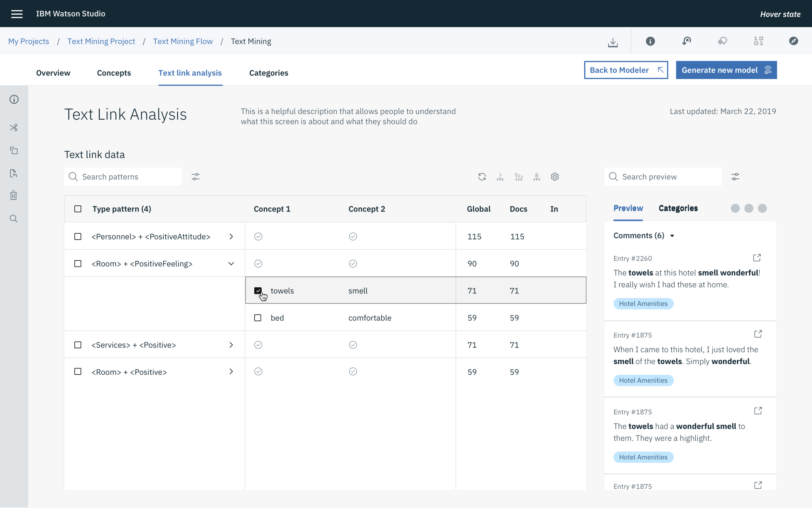Open external link for 'just loved the' entry
Screen dimensions: 812x508
758,334
